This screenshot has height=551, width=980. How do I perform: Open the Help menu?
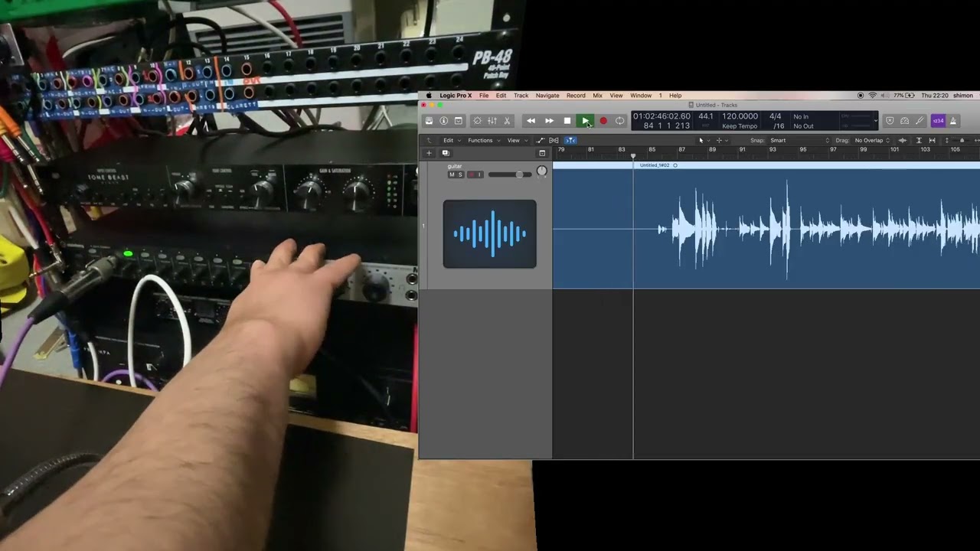coord(675,96)
